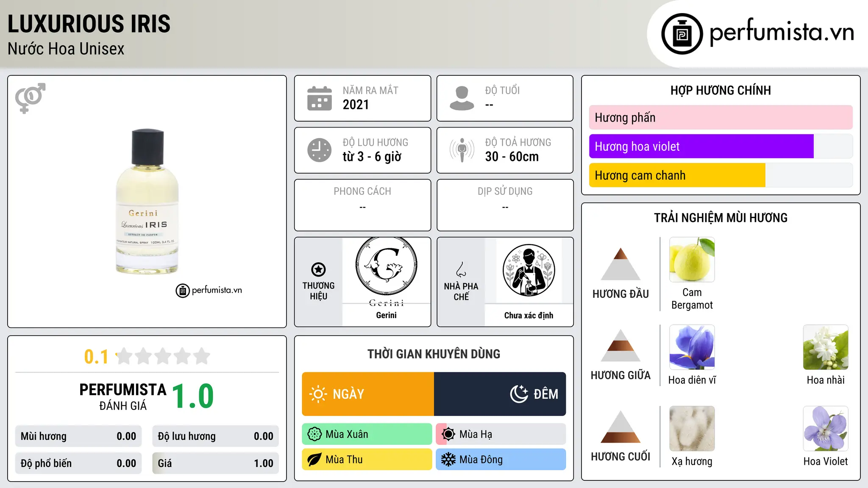868x488 pixels.
Task: Select the Hương hoa violet accord bar
Action: click(x=721, y=147)
